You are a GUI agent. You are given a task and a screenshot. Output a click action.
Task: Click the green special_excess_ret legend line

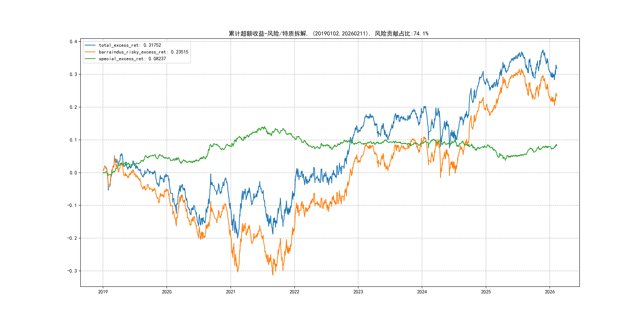pyautogui.click(x=90, y=59)
